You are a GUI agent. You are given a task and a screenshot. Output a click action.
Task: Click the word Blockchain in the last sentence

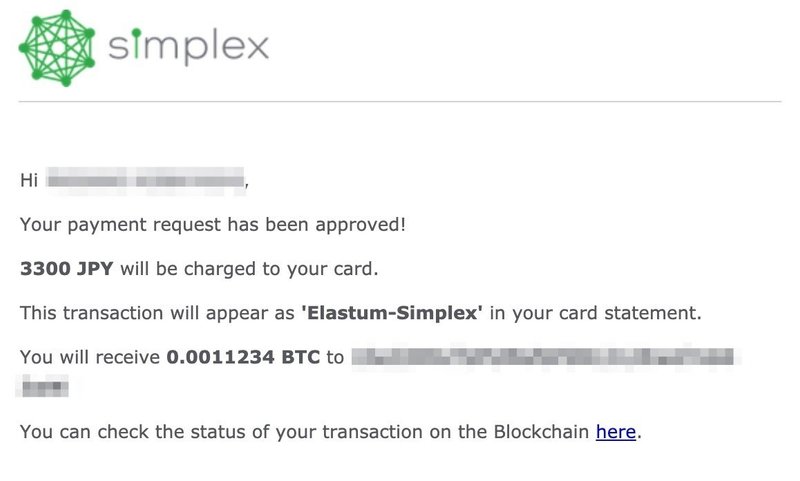(541, 432)
